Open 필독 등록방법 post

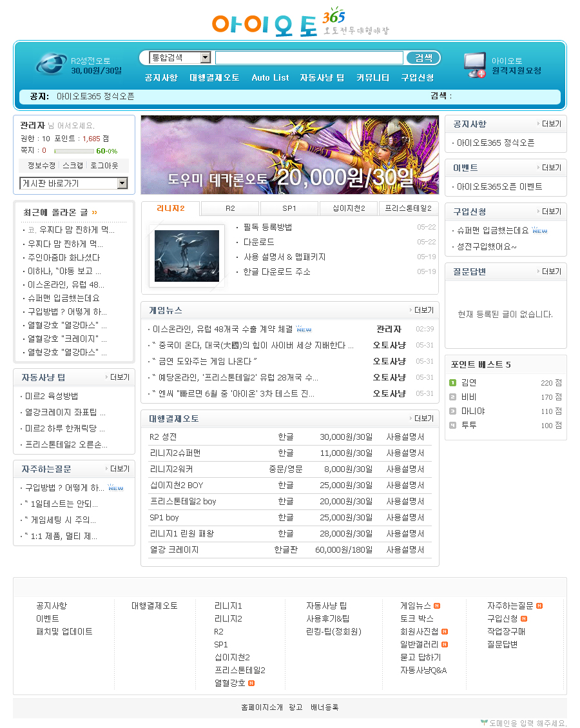tap(267, 227)
